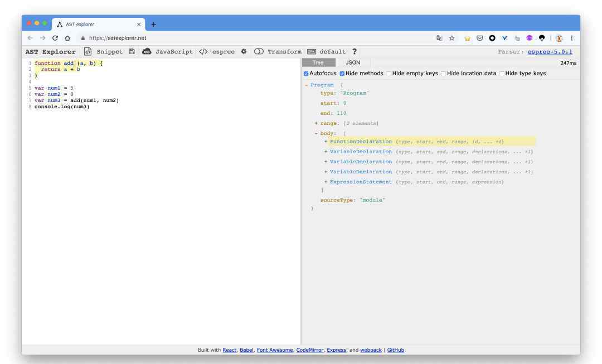This screenshot has width=602, height=364.
Task: Click the sourceType "module" entry
Action: pyautogui.click(x=352, y=200)
